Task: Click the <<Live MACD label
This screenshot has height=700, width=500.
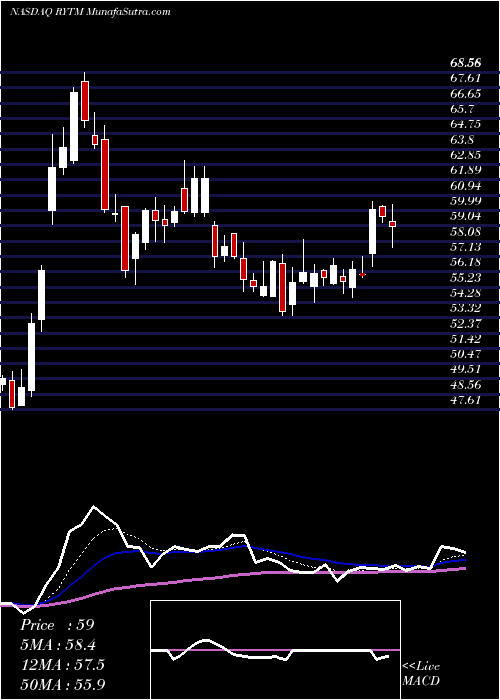Action: tap(421, 674)
